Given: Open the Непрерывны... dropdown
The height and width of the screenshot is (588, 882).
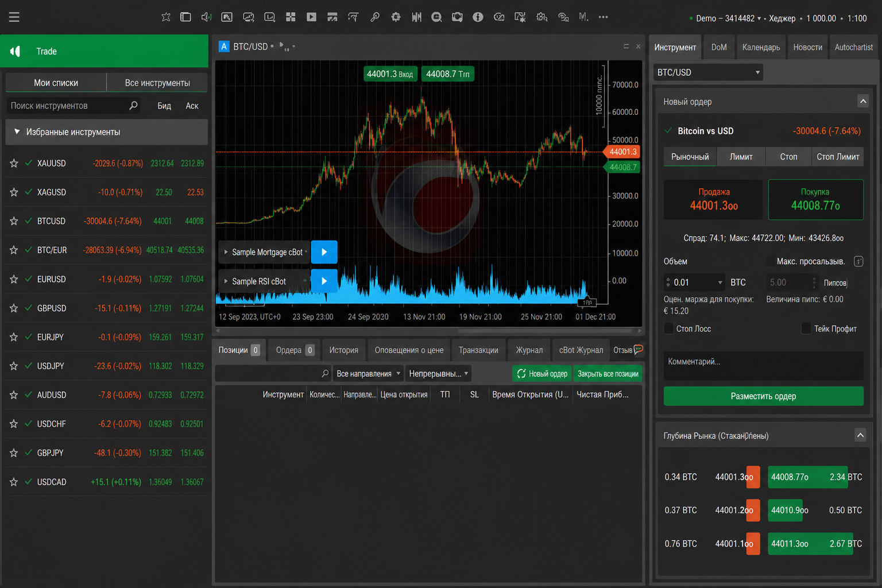Looking at the screenshot, I should 438,374.
